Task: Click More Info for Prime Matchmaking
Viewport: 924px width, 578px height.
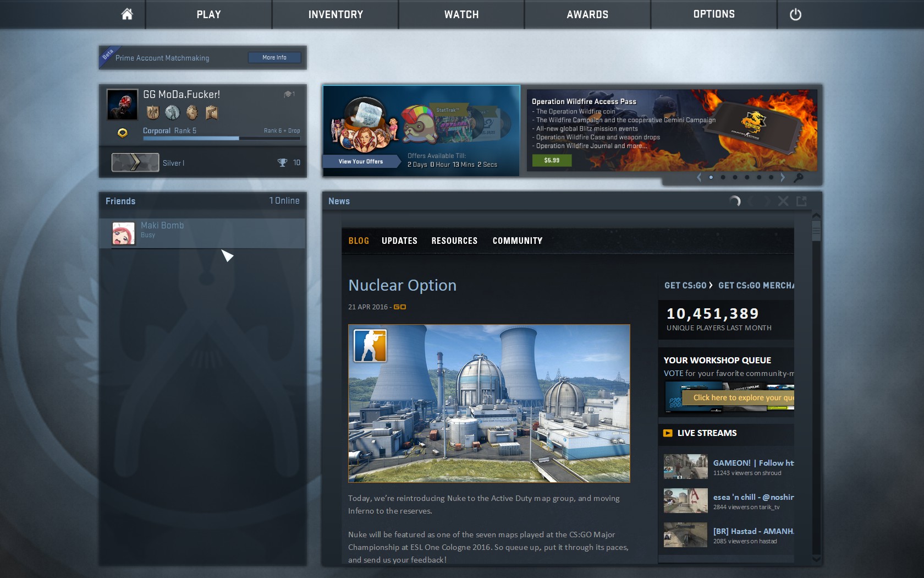Action: pos(274,57)
